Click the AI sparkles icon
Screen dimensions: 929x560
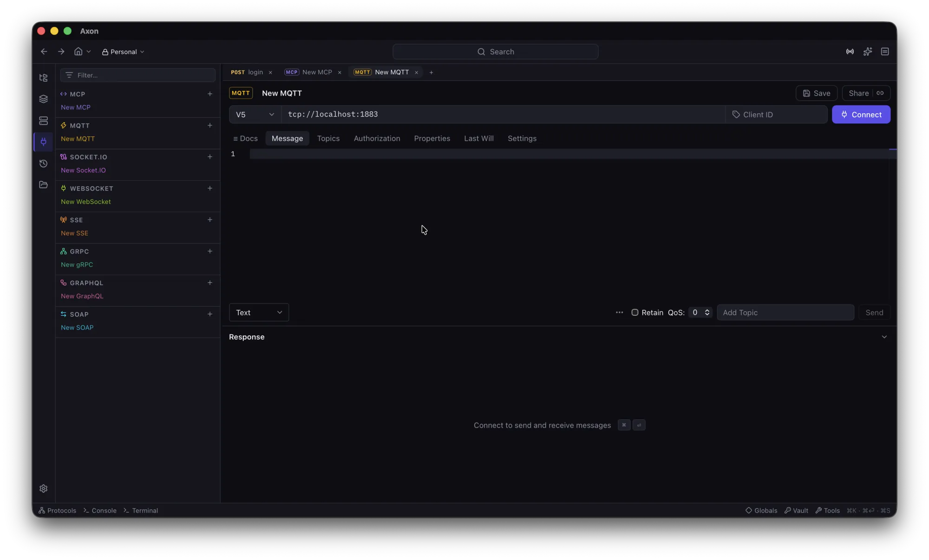pyautogui.click(x=867, y=52)
